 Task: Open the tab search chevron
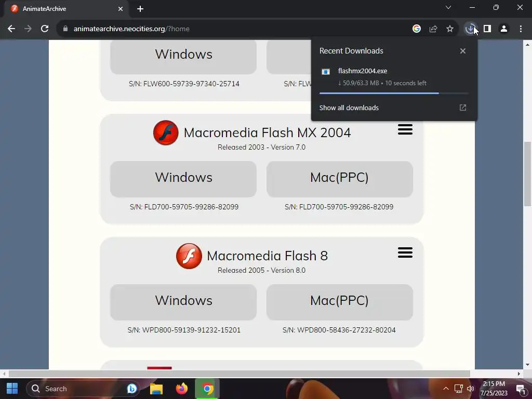tap(448, 7)
